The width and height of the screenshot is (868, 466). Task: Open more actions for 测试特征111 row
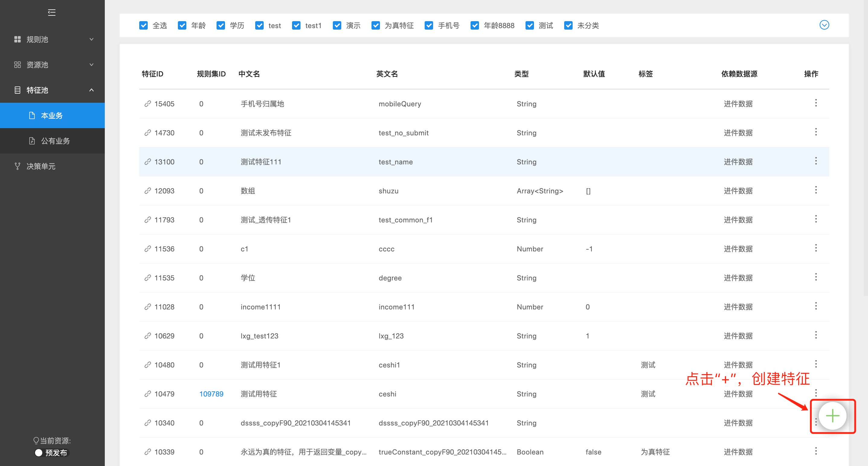pyautogui.click(x=816, y=161)
